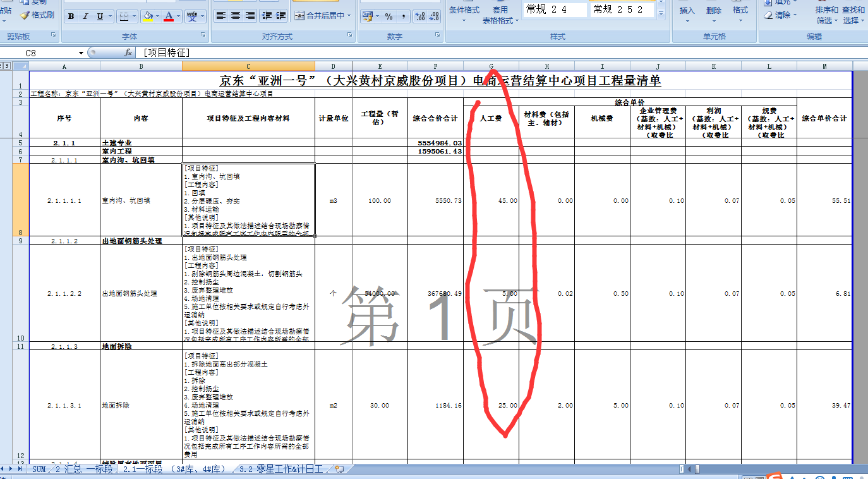Open 字体 group dialog launcher
This screenshot has height=479, width=868.
203,35
